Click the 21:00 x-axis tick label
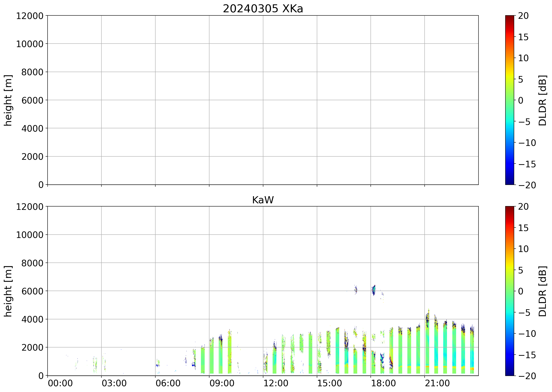 [x=437, y=383]
